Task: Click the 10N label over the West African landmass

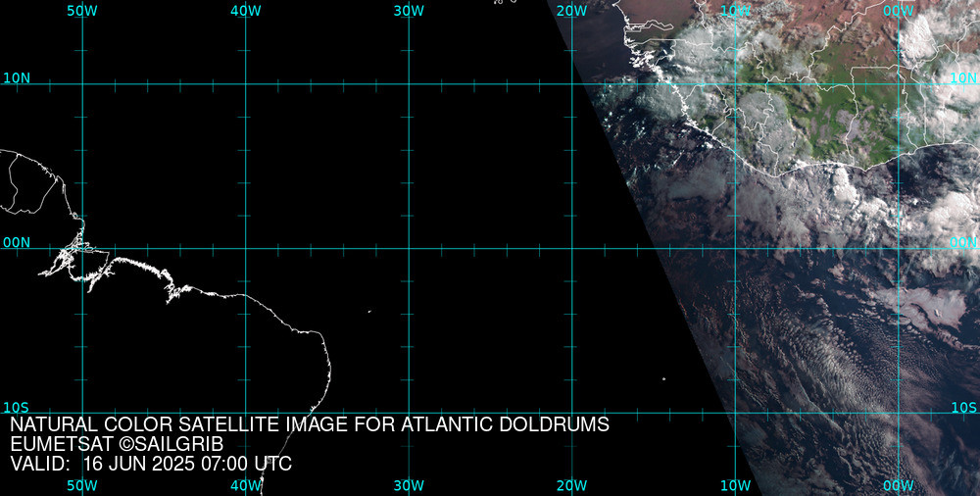Action: tap(963, 78)
